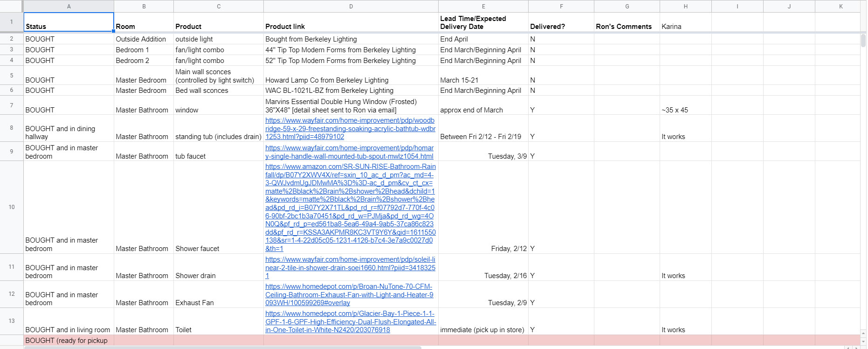Select the 'Exhaust Fan' cell

219,294
